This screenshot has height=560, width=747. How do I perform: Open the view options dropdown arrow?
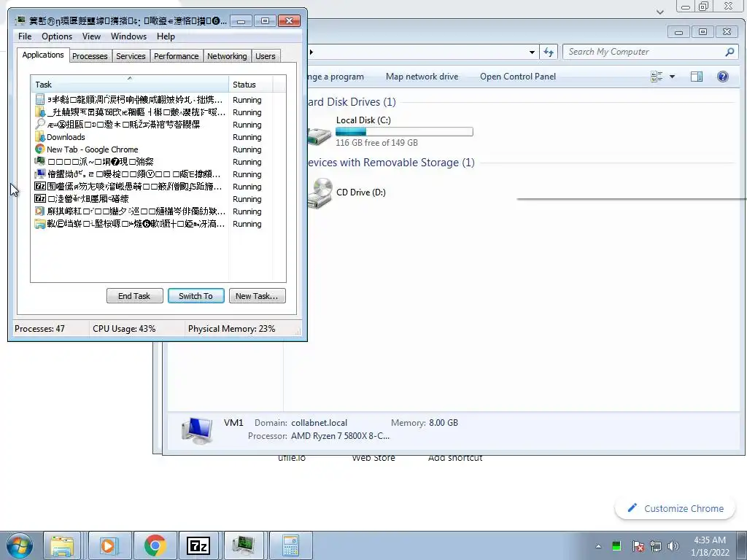coord(672,77)
